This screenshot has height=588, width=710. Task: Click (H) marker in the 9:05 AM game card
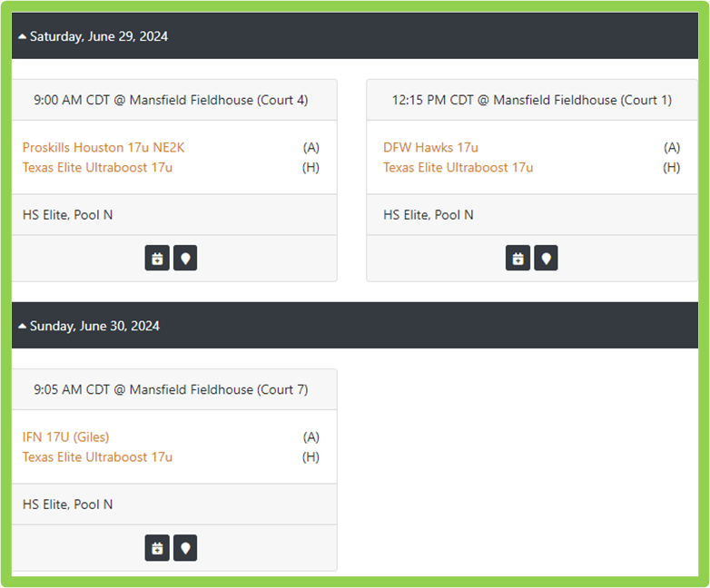tap(311, 457)
